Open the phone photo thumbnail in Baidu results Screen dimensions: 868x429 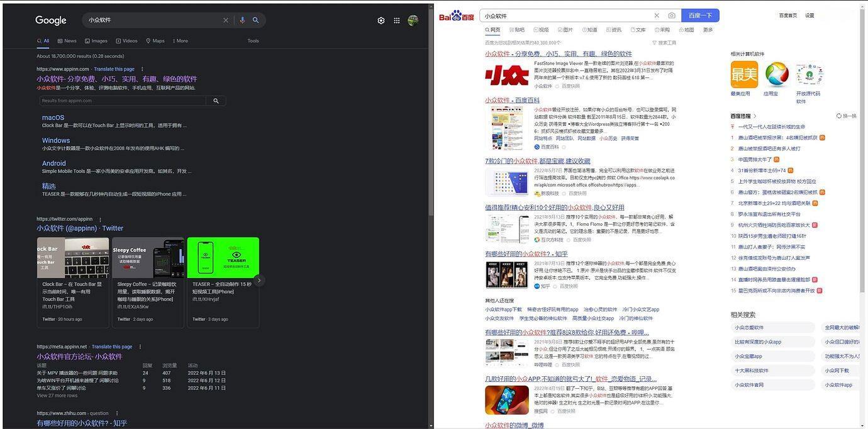click(507, 400)
